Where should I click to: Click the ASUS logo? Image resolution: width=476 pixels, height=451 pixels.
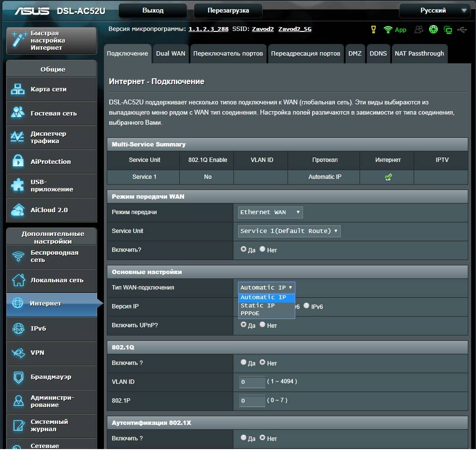pyautogui.click(x=32, y=11)
